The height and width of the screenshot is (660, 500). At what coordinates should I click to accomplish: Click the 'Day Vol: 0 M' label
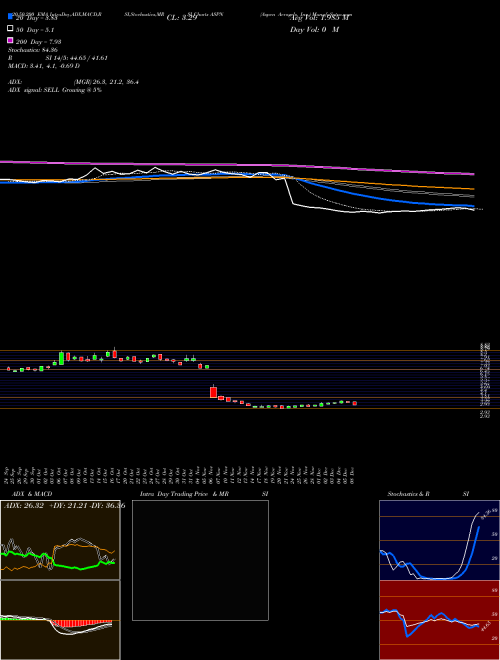point(314,30)
